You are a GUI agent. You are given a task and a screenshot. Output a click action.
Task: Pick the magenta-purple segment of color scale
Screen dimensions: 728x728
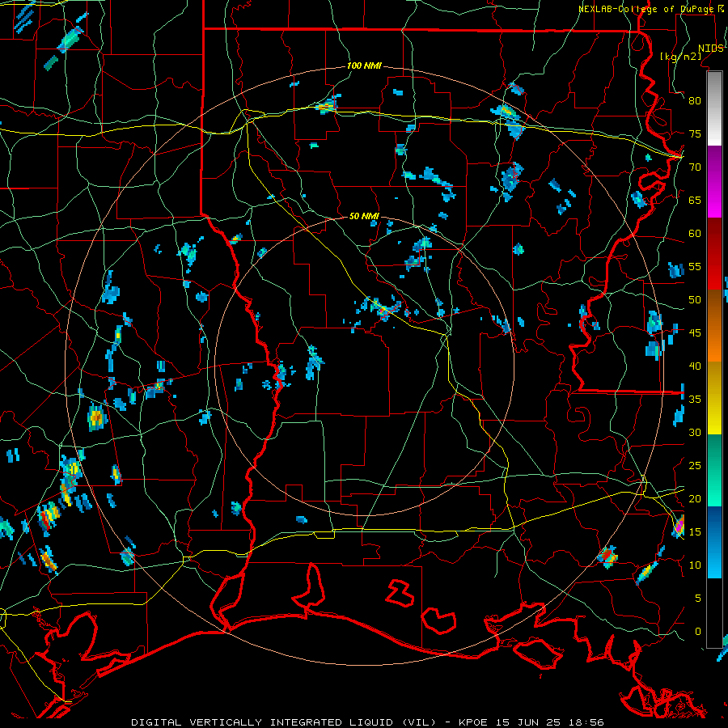pyautogui.click(x=714, y=182)
